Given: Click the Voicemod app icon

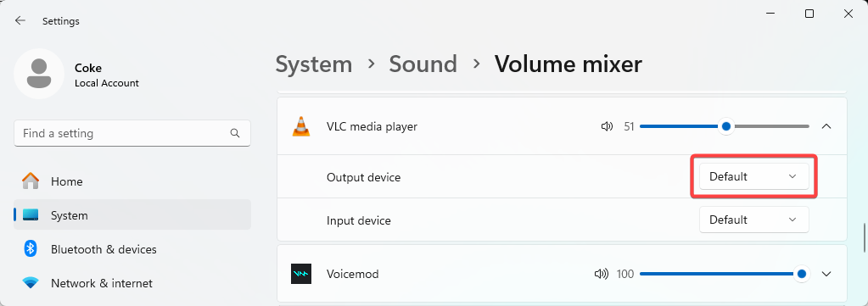Looking at the screenshot, I should (301, 274).
